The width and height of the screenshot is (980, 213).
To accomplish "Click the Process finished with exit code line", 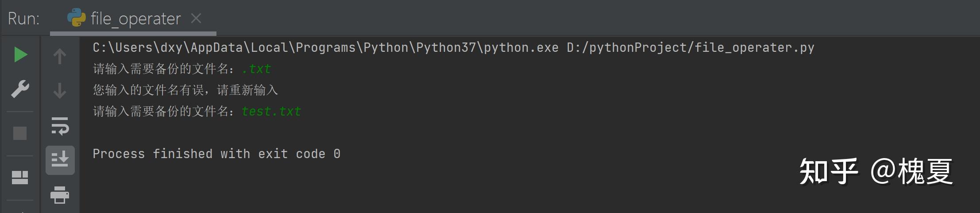I will 216,154.
